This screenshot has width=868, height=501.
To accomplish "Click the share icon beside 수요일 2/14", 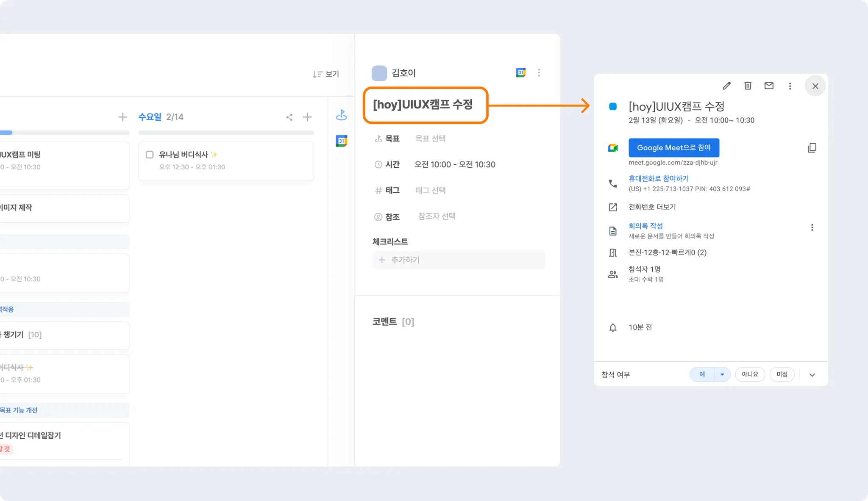I will point(289,117).
